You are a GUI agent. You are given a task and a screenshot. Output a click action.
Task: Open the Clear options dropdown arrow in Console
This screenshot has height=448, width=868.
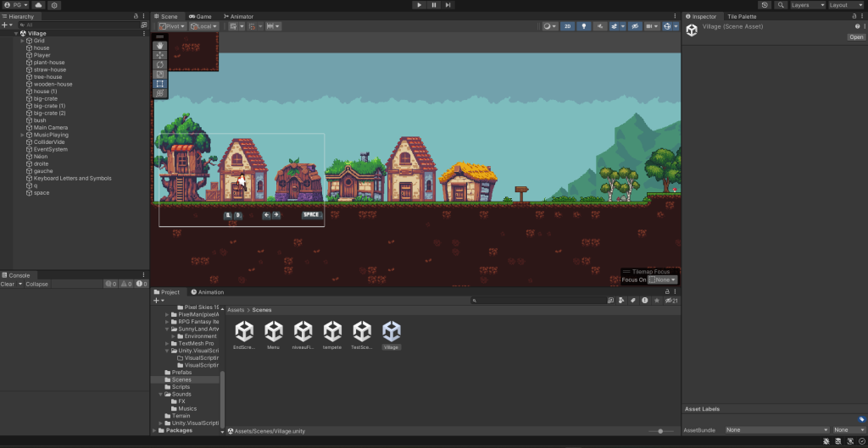pos(20,284)
